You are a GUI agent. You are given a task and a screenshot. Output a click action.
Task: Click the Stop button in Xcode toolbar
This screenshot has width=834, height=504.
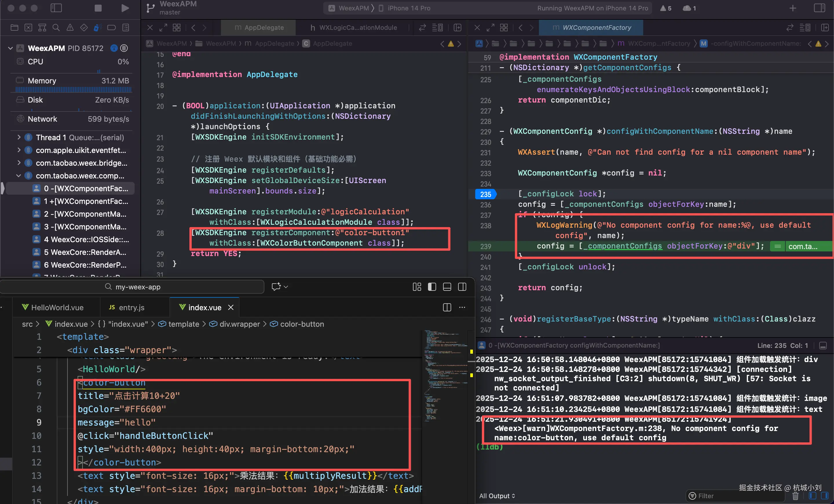98,8
